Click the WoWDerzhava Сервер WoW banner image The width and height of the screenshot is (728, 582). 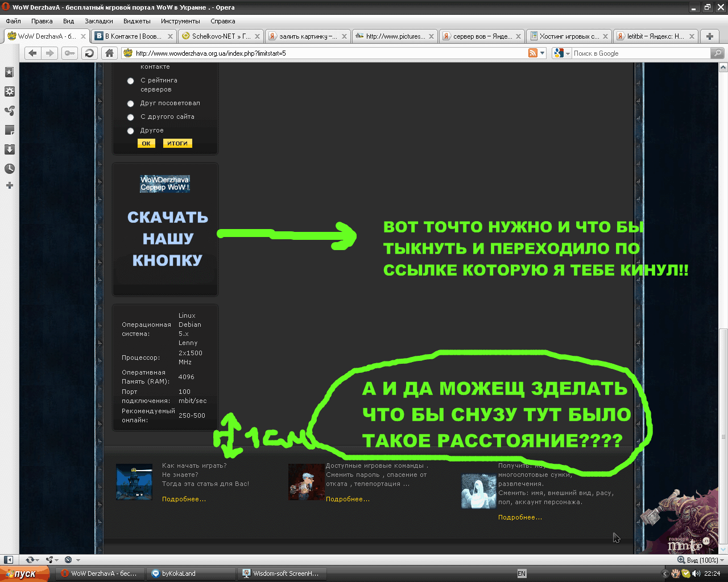click(165, 184)
